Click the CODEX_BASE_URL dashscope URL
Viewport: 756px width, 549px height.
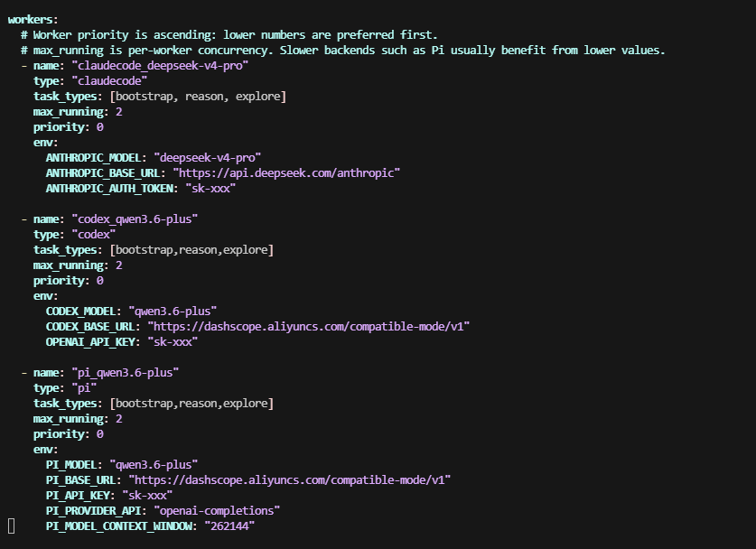click(309, 327)
